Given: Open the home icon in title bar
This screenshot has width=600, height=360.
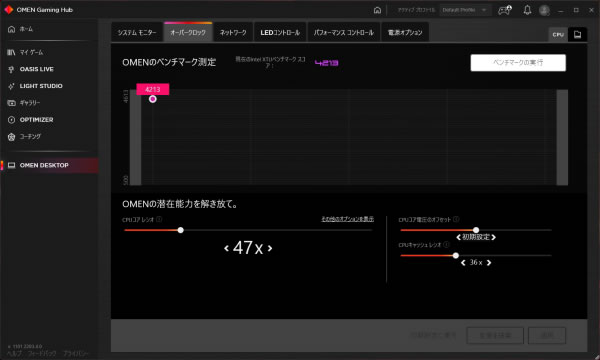Looking at the screenshot, I should [377, 10].
